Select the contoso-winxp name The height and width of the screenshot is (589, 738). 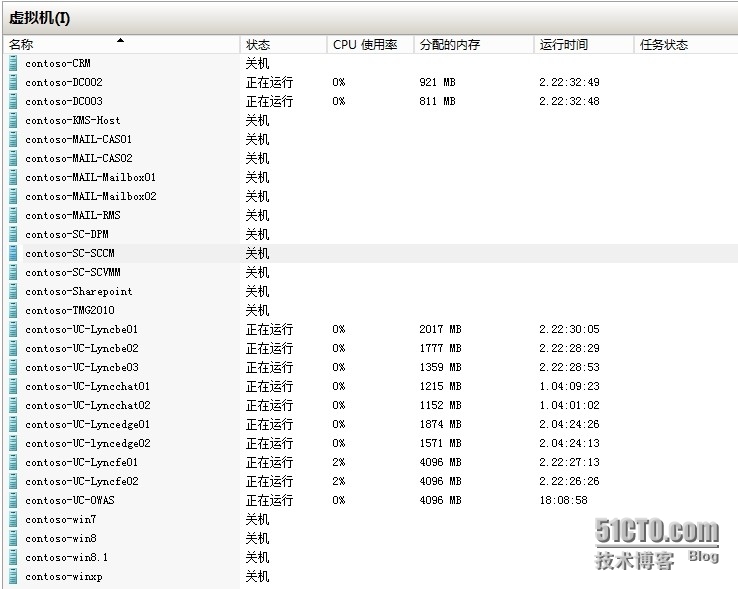pyautogui.click(x=64, y=576)
